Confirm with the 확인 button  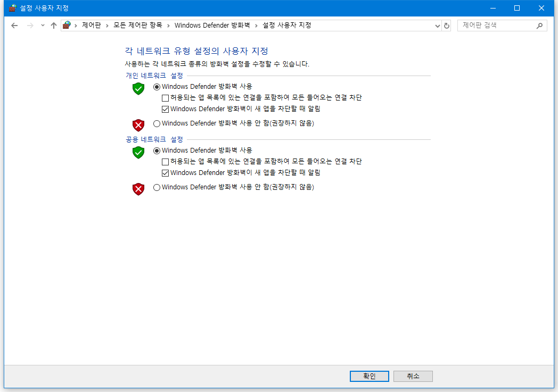[x=370, y=376]
